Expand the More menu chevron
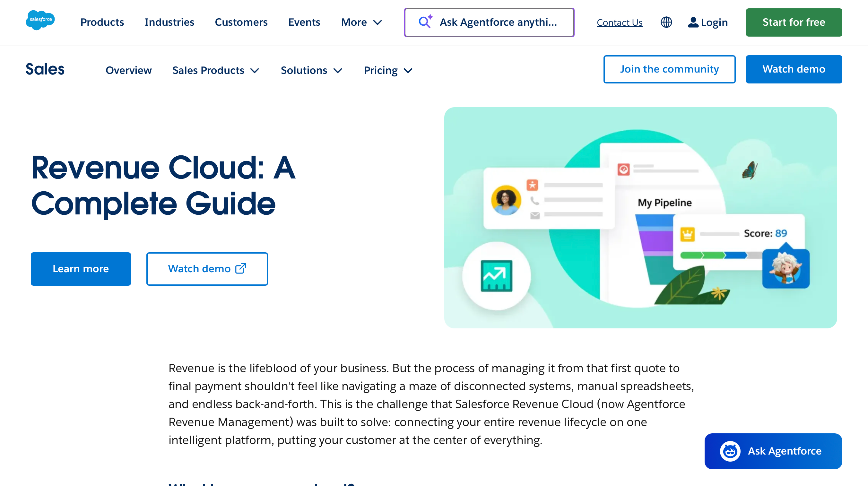868x486 pixels. tap(378, 22)
